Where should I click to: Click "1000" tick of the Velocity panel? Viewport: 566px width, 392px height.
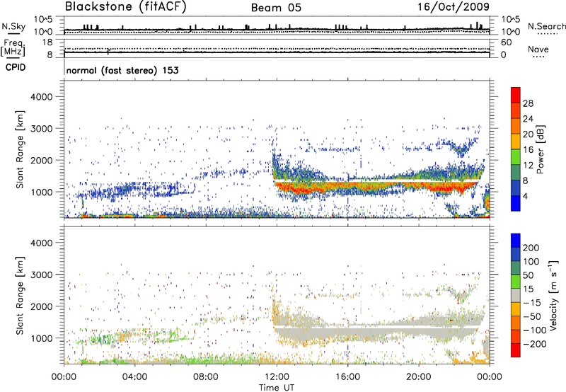42,339
